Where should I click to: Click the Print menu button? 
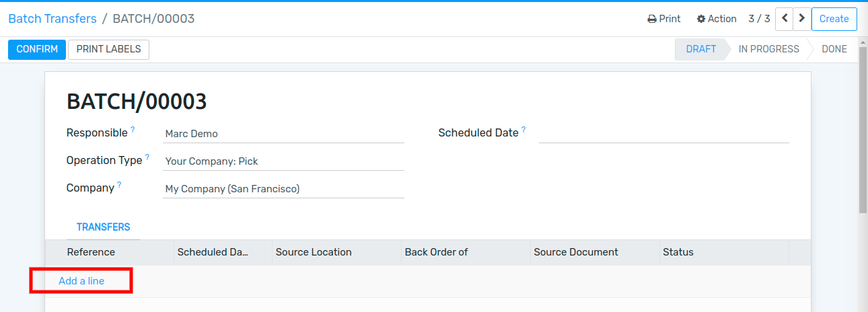(664, 19)
